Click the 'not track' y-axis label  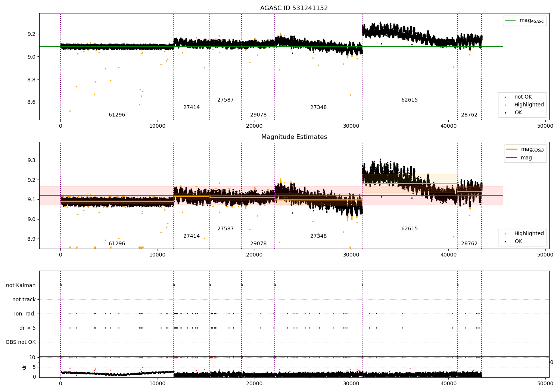click(x=24, y=300)
